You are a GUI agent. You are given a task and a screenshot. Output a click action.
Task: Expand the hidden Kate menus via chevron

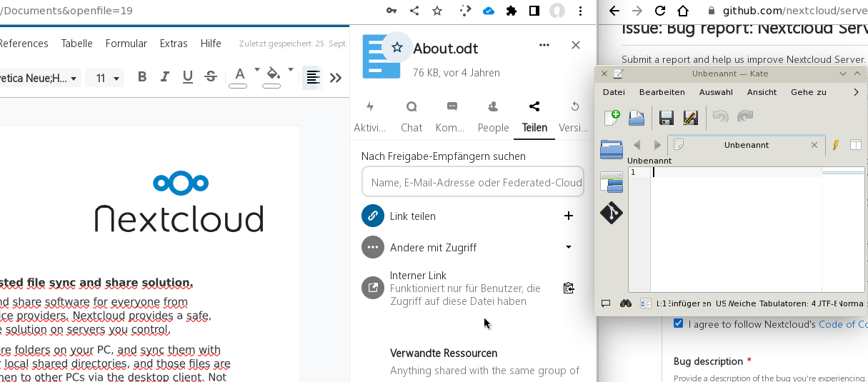[x=856, y=92]
